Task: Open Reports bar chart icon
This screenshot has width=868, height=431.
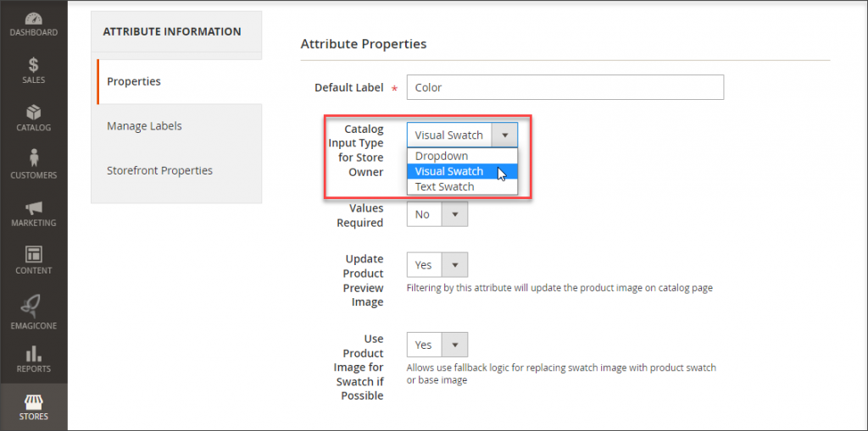Action: (x=33, y=353)
